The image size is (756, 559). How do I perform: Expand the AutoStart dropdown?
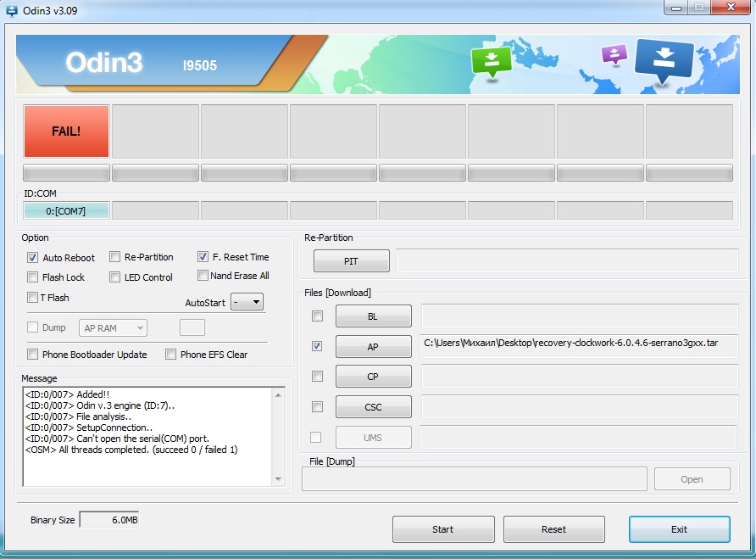(x=247, y=302)
